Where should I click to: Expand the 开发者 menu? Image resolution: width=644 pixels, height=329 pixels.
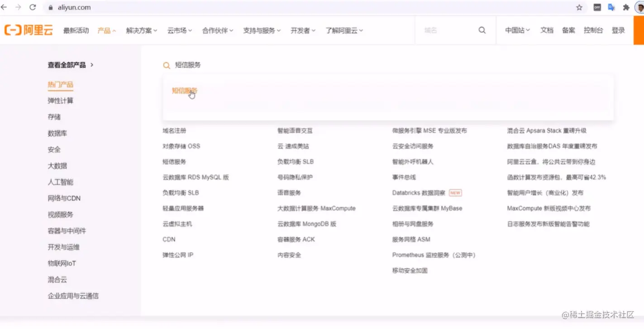(x=303, y=30)
